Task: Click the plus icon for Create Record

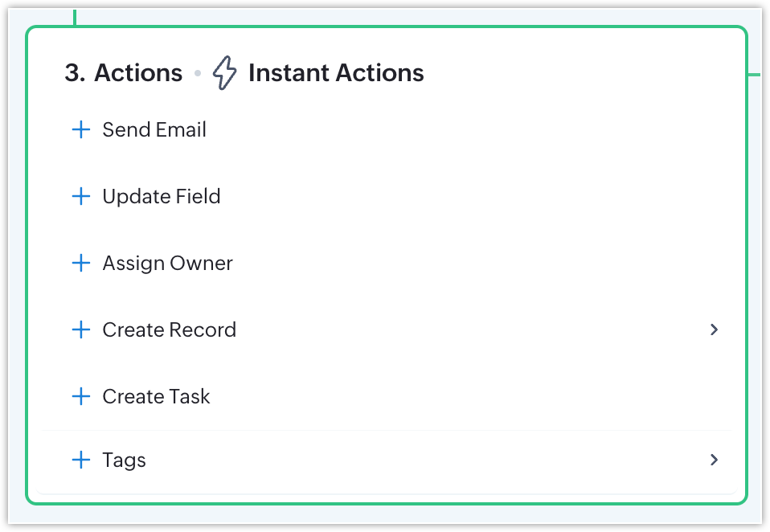Action: pos(81,330)
